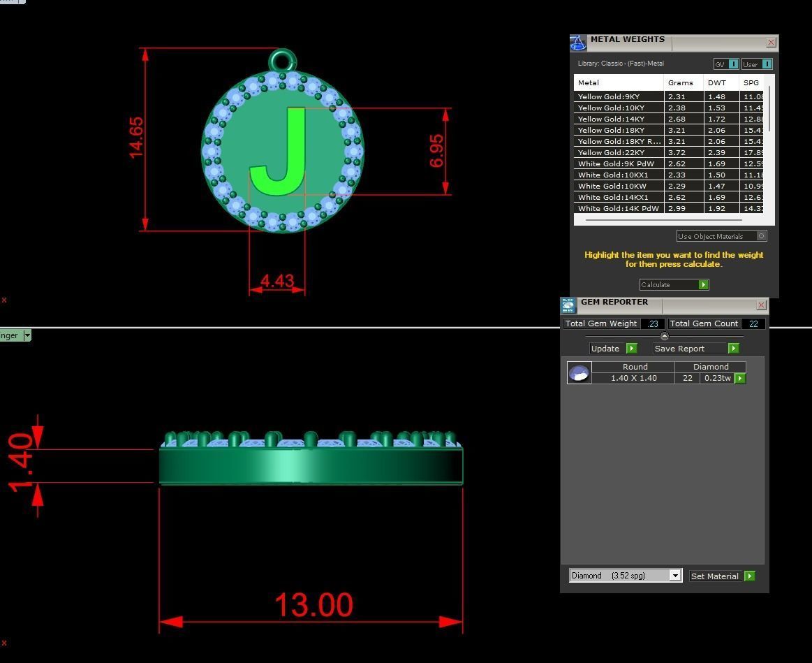Close the Gem Reporter panel
Screen dimensions: 812x663
pos(761,305)
